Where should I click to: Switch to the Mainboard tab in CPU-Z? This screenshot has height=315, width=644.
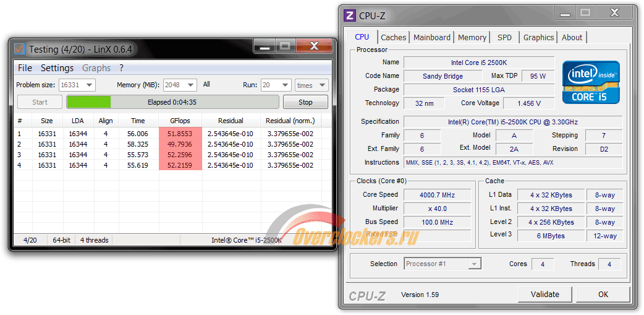[431, 37]
